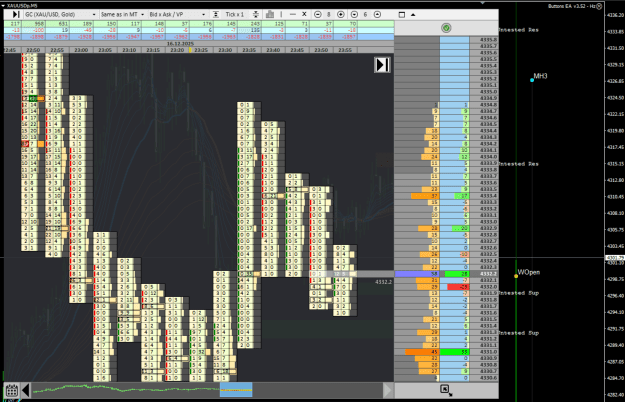The width and height of the screenshot is (625, 402).
Task: Select the highlighted 4332.2 price ladder row
Action: coord(446,274)
